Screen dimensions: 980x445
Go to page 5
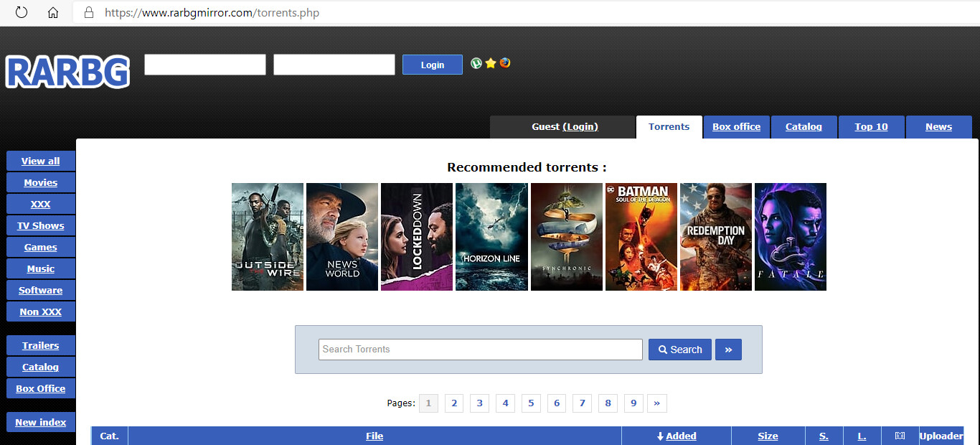pyautogui.click(x=531, y=403)
